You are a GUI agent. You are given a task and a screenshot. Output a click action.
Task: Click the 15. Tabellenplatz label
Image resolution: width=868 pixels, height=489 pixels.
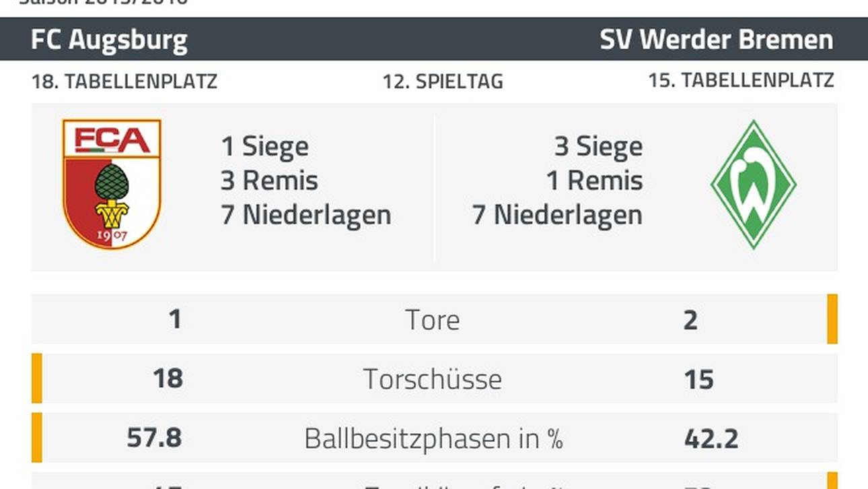(x=741, y=81)
